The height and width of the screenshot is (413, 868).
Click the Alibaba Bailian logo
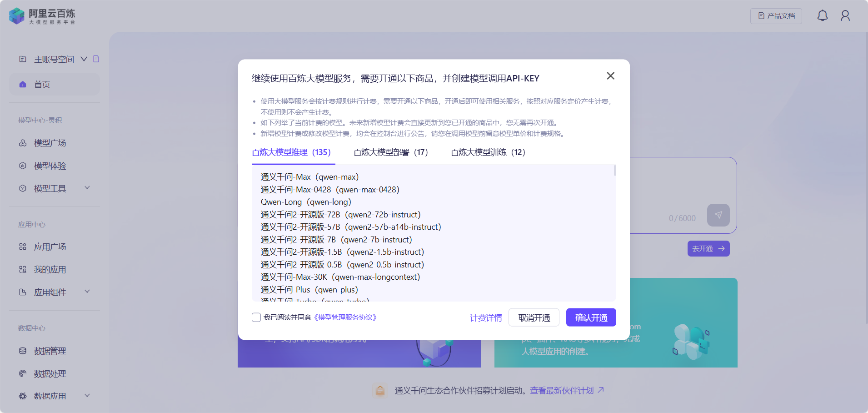pos(42,16)
